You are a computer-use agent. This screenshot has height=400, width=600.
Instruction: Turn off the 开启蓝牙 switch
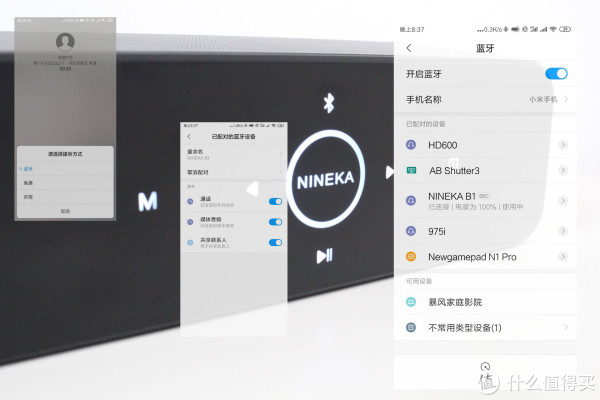[556, 73]
